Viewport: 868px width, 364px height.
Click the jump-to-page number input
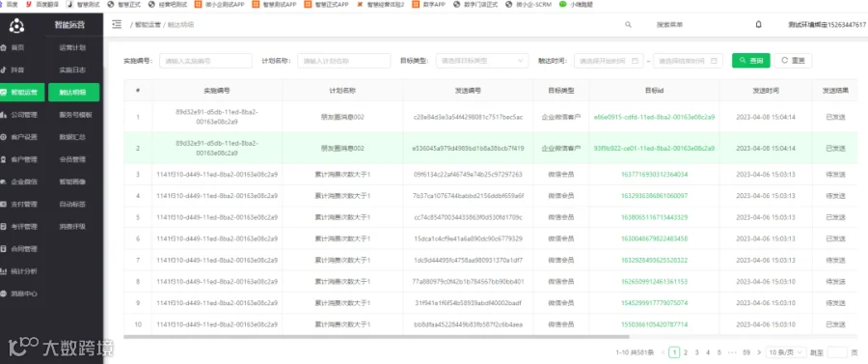pos(837,352)
